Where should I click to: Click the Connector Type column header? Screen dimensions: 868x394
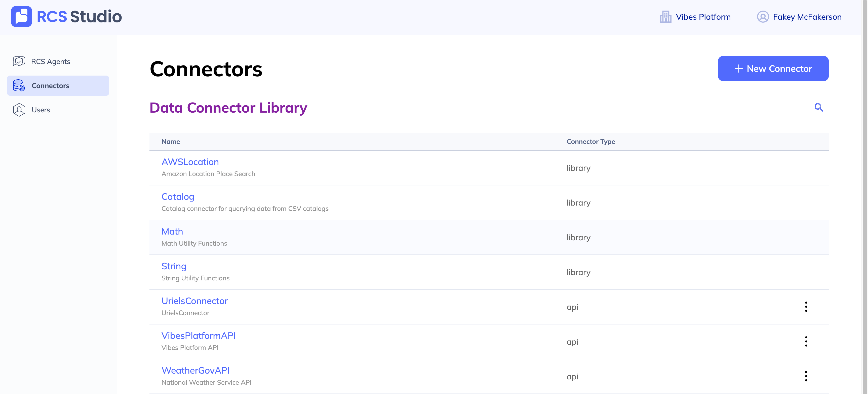coord(590,142)
